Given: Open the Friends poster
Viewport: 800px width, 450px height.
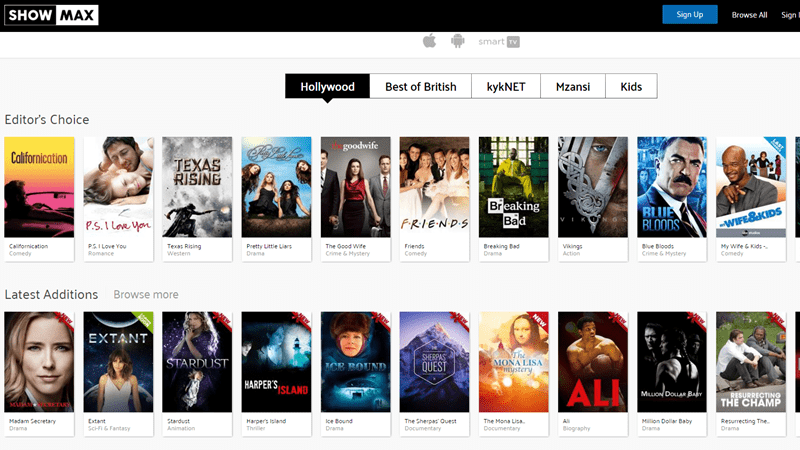Looking at the screenshot, I should pos(435,187).
